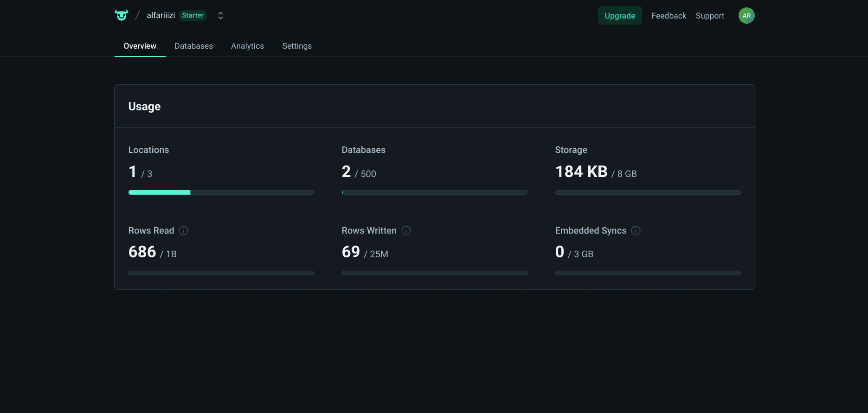The width and height of the screenshot is (868, 413).
Task: Open the Support link
Action: tap(710, 16)
